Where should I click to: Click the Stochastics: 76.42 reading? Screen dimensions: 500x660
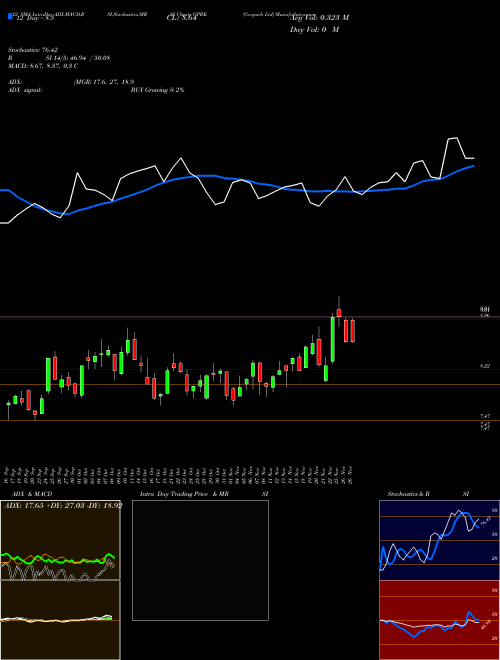[33, 50]
